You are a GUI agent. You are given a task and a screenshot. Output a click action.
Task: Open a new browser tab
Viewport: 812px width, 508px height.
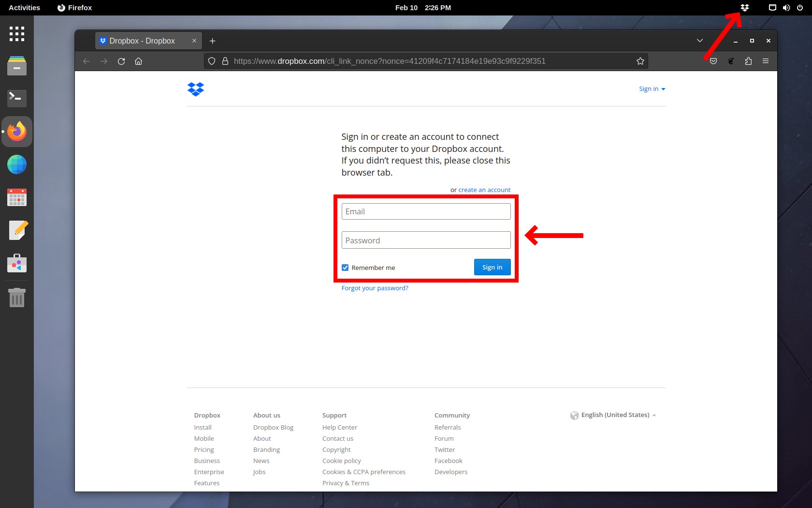pos(213,41)
